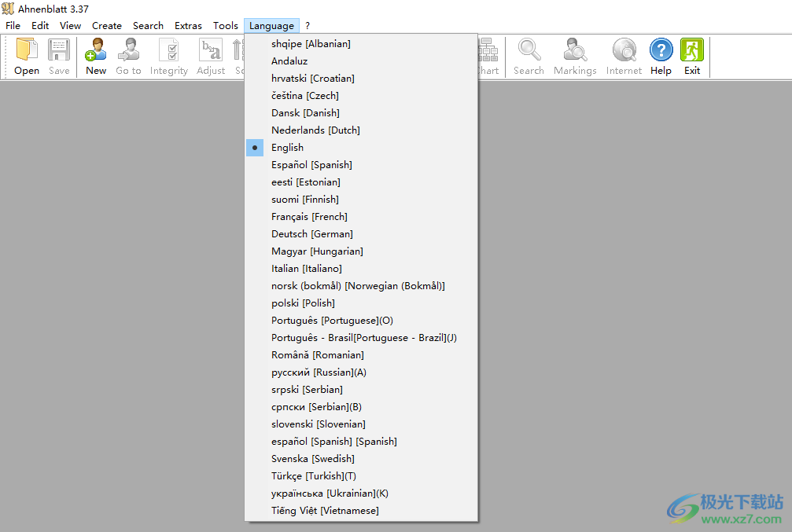Choose Română [Romanian] language

coord(361,355)
